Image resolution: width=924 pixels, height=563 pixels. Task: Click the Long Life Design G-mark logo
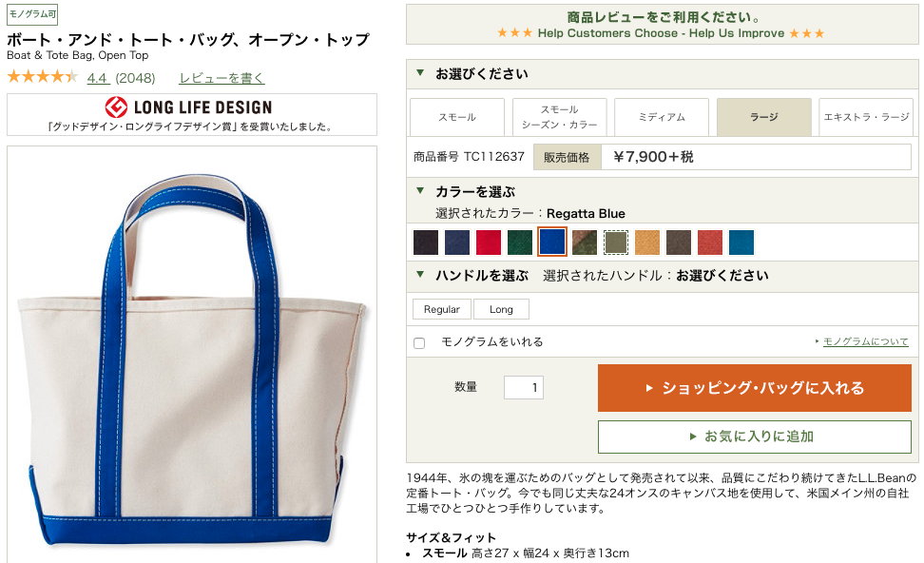(x=116, y=107)
